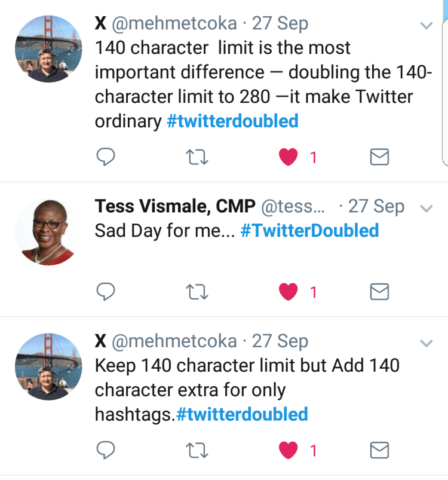Reply to the "Keep 140 character limit" tweet
The height and width of the screenshot is (480, 448).
tap(105, 450)
